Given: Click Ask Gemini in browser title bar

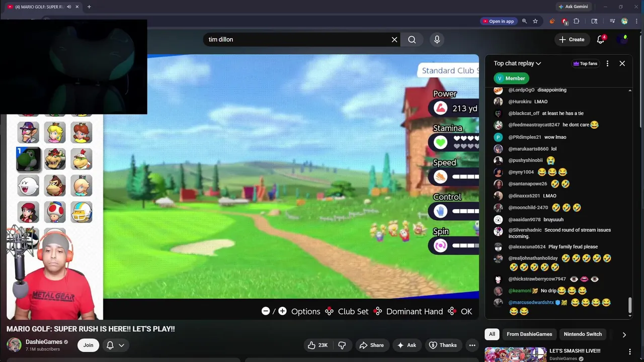Looking at the screenshot, I should [573, 7].
